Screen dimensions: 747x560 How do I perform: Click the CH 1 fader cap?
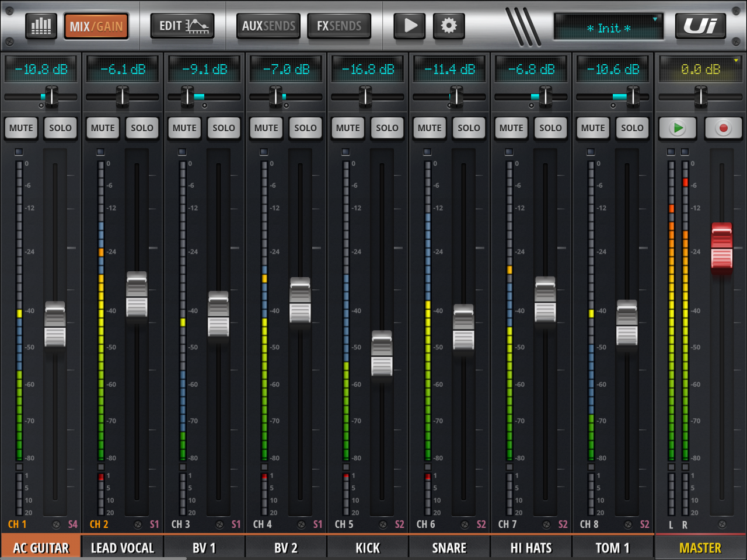(55, 324)
